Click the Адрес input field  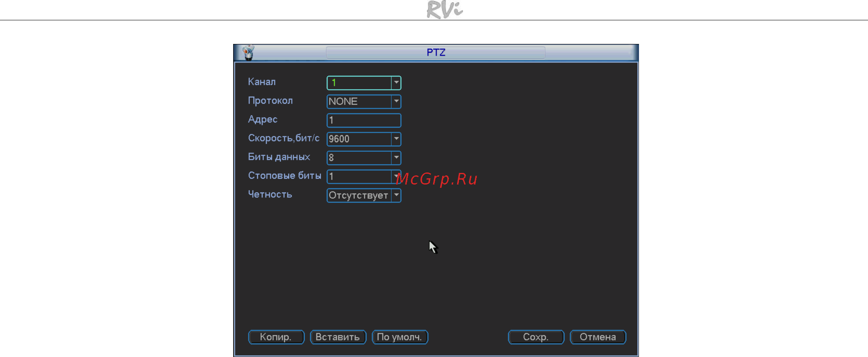364,120
